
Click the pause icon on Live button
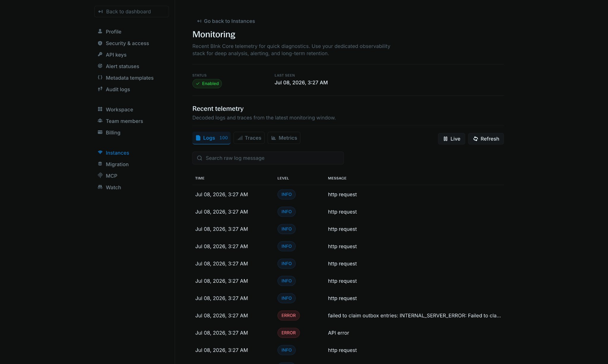point(445,139)
